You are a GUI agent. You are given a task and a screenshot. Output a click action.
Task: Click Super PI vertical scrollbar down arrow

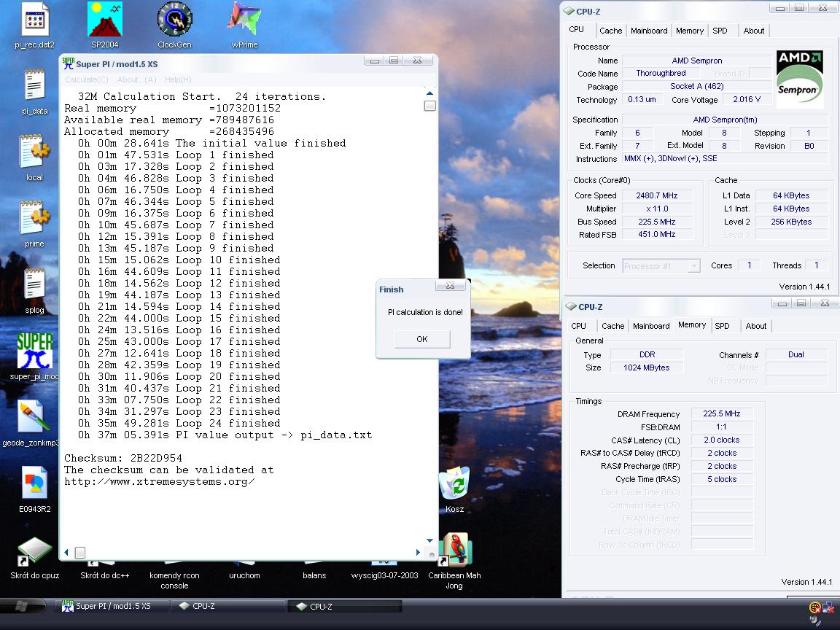click(x=429, y=540)
